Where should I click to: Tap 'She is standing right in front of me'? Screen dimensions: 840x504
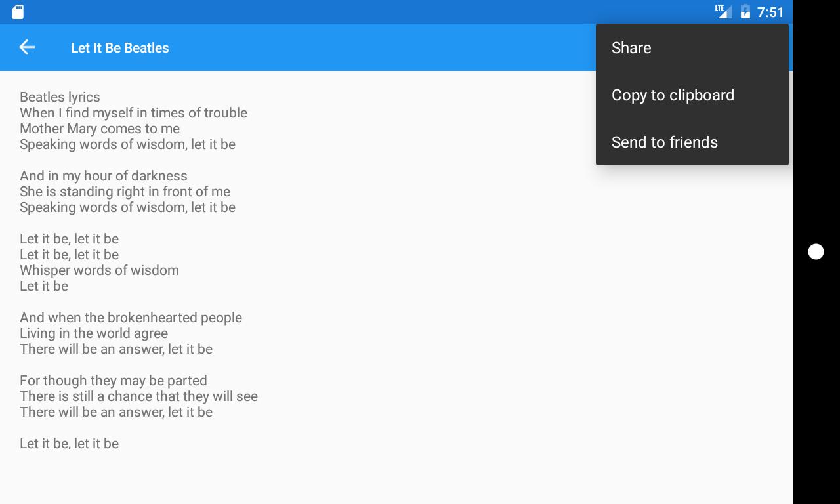[x=125, y=192]
